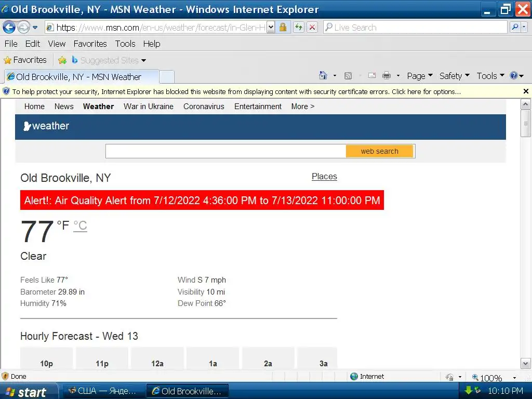Select the Old Brookville MSN Weather tab
This screenshot has width=532, height=399.
click(82, 77)
